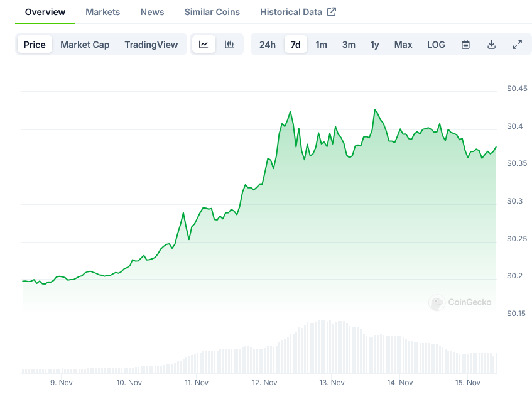Show the Max time range
This screenshot has height=394, width=532.
[x=403, y=45]
